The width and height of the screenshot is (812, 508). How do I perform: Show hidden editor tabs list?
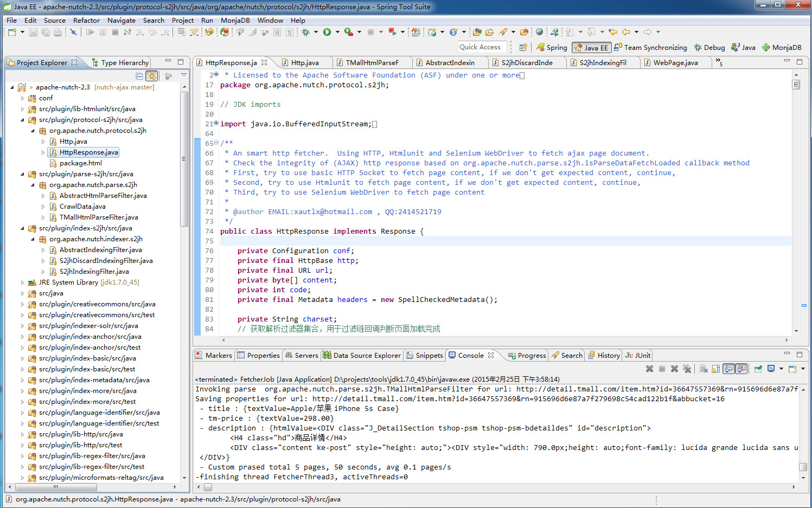pos(719,62)
